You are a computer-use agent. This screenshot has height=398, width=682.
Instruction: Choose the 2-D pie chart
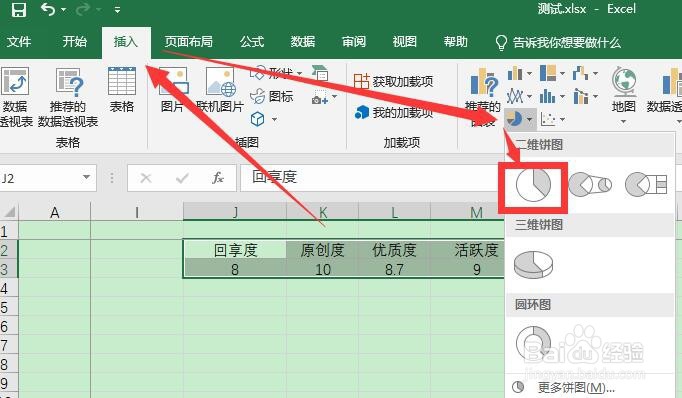pos(533,186)
